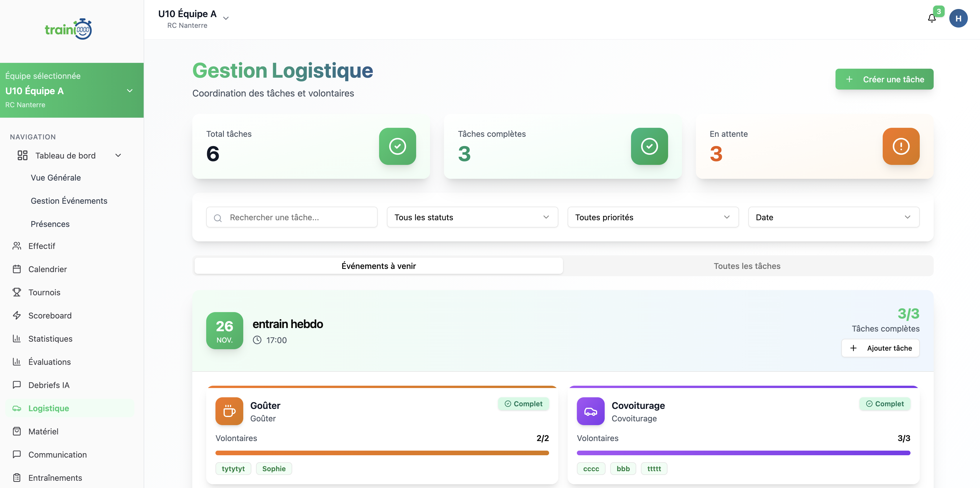This screenshot has height=488, width=980.
Task: Click the Créer une tâche button
Action: 884,79
